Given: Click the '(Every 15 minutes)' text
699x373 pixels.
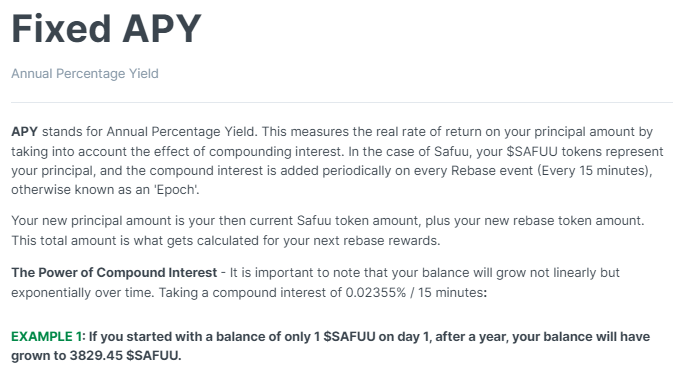Looking at the screenshot, I should click(595, 171).
